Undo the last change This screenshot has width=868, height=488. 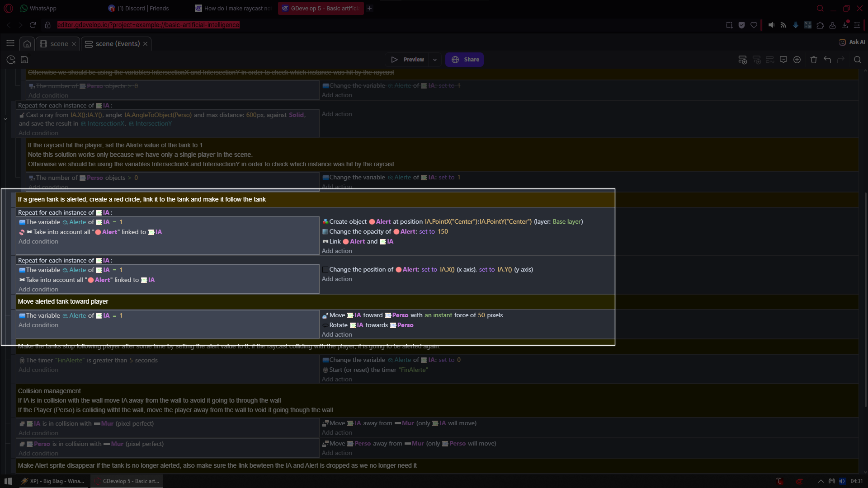coord(827,60)
